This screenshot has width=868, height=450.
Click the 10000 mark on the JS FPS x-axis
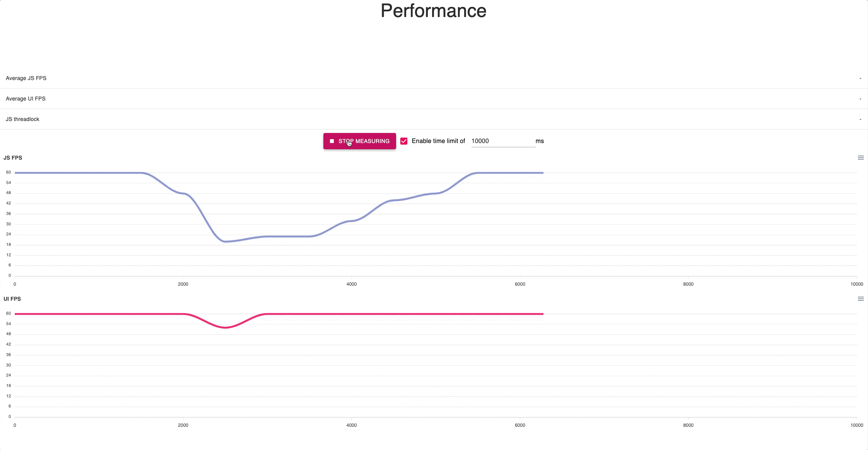tap(856, 284)
